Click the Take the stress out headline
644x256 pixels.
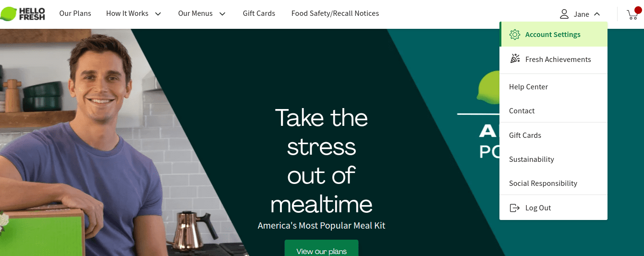tap(321, 161)
